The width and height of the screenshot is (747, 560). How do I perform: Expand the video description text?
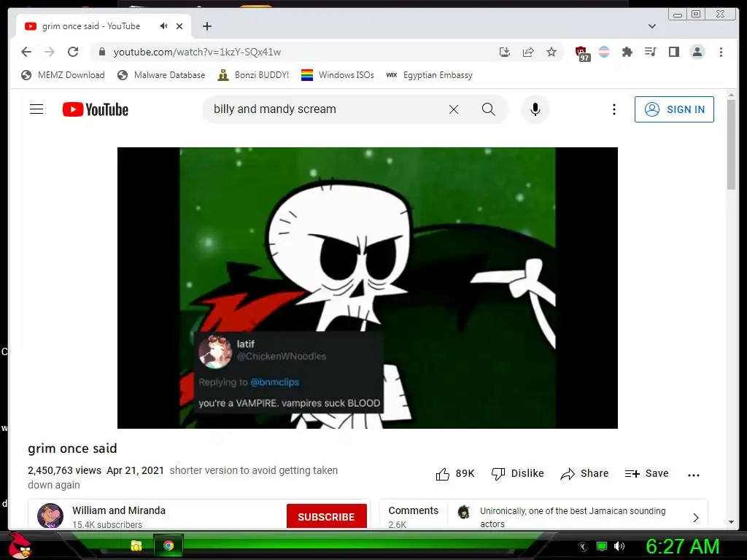[183, 478]
